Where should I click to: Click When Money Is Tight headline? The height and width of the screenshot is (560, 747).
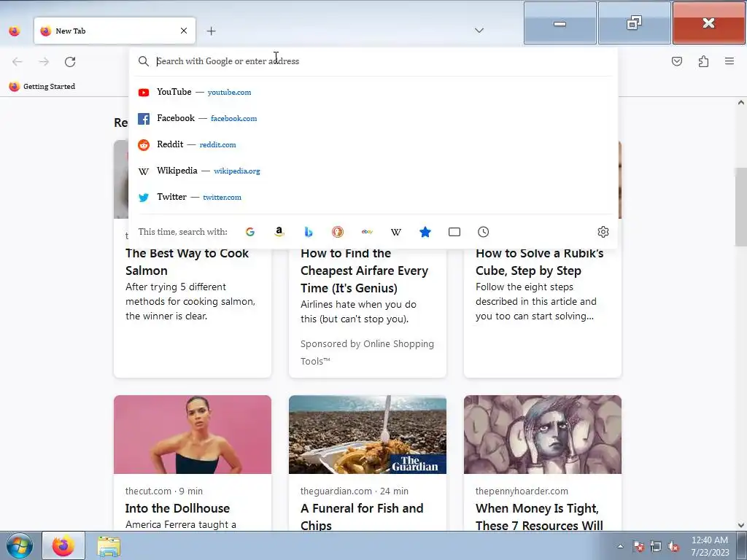[539, 517]
